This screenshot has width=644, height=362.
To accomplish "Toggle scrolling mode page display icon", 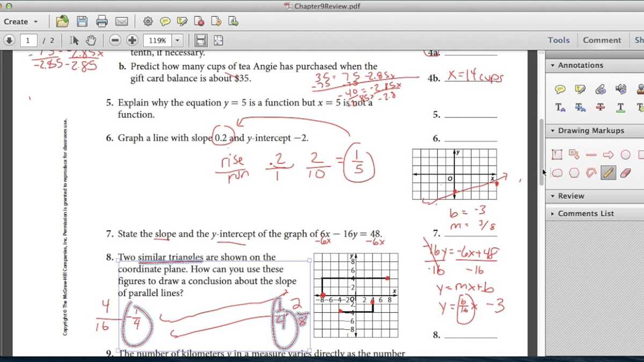I will click(x=201, y=40).
